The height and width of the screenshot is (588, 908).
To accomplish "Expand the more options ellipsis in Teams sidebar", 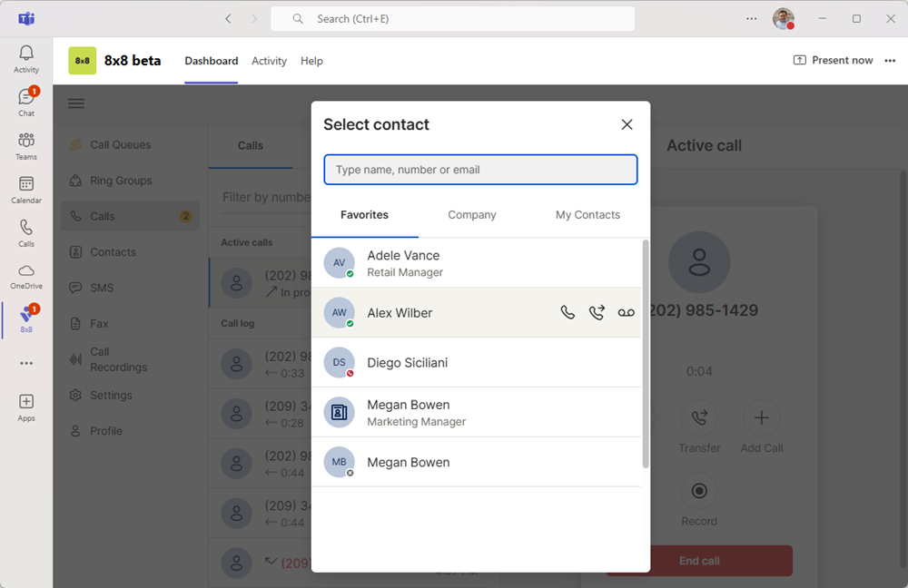I will (x=26, y=363).
